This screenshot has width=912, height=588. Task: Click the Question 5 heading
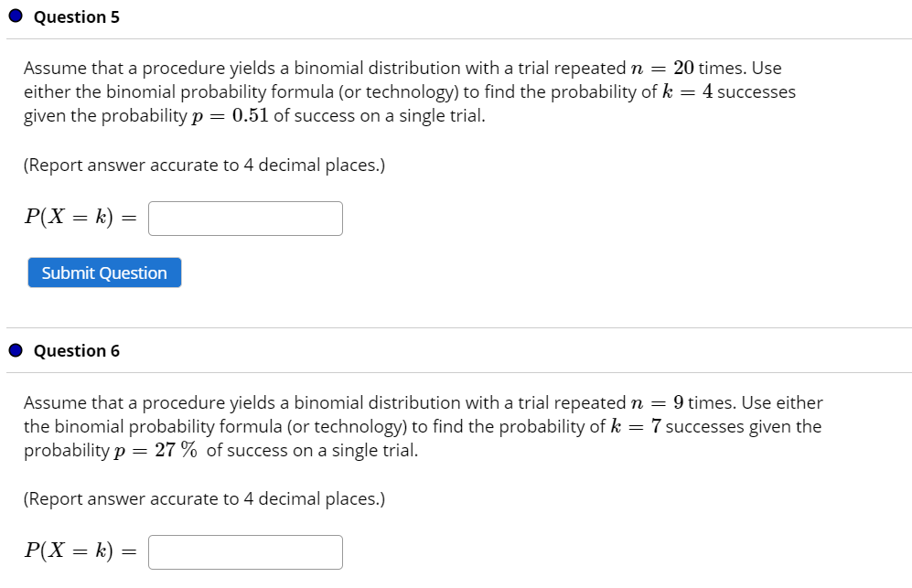[x=76, y=16]
